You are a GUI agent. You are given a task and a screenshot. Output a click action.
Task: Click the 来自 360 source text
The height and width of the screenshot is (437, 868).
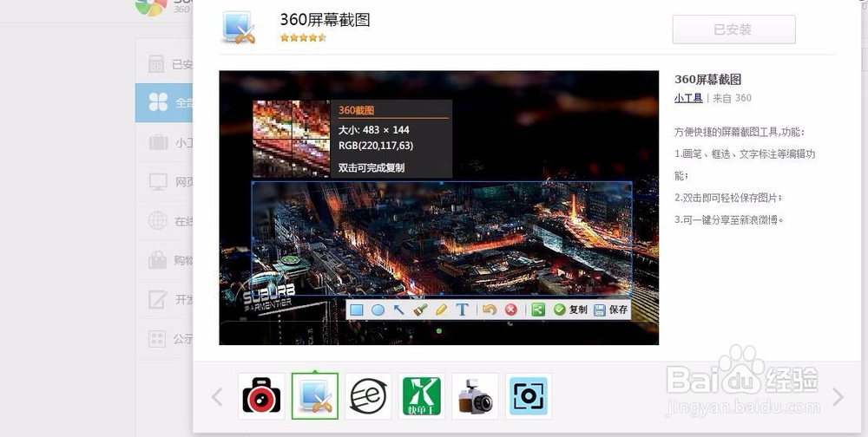click(x=732, y=98)
